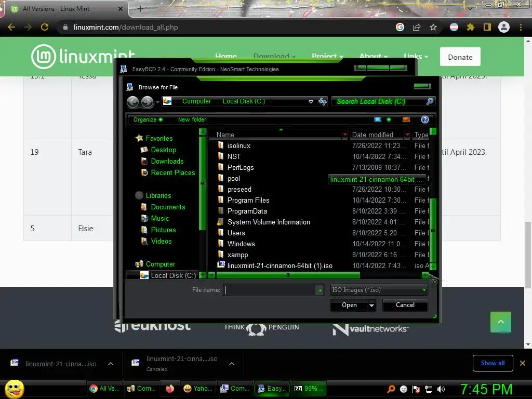Open the Organize menu
This screenshot has height=399, width=532.
(148, 120)
